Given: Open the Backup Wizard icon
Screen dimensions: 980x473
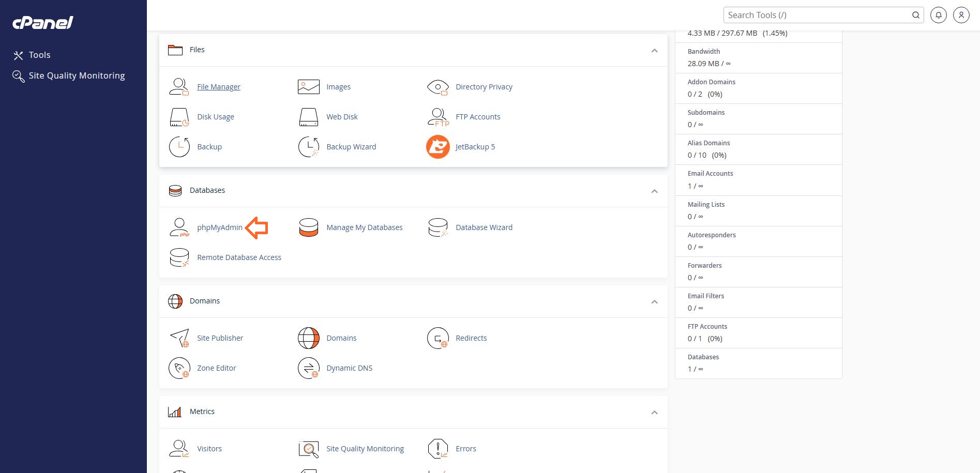Looking at the screenshot, I should coord(308,147).
